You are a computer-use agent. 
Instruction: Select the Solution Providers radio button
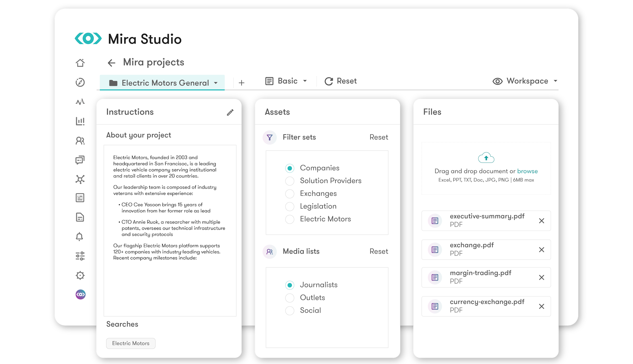pos(290,181)
